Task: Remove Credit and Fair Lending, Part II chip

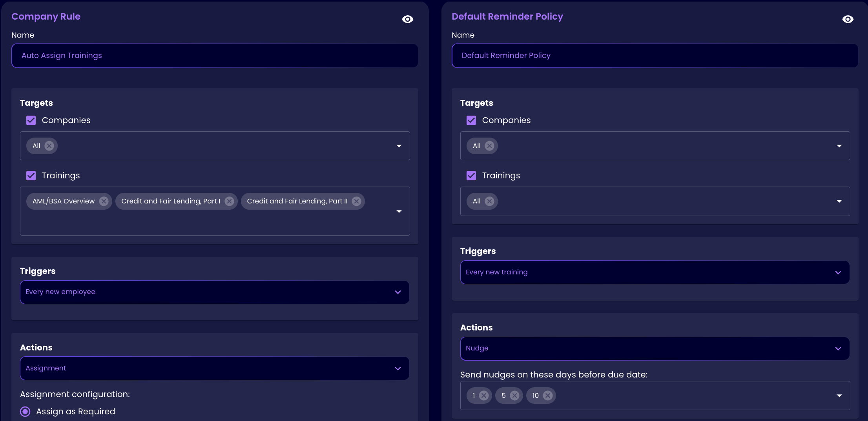Action: (356, 201)
